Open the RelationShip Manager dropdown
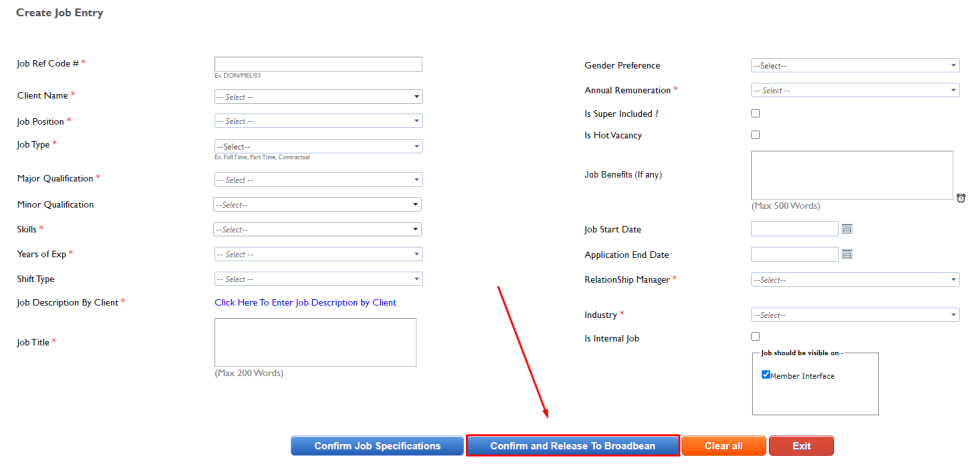 (x=855, y=280)
